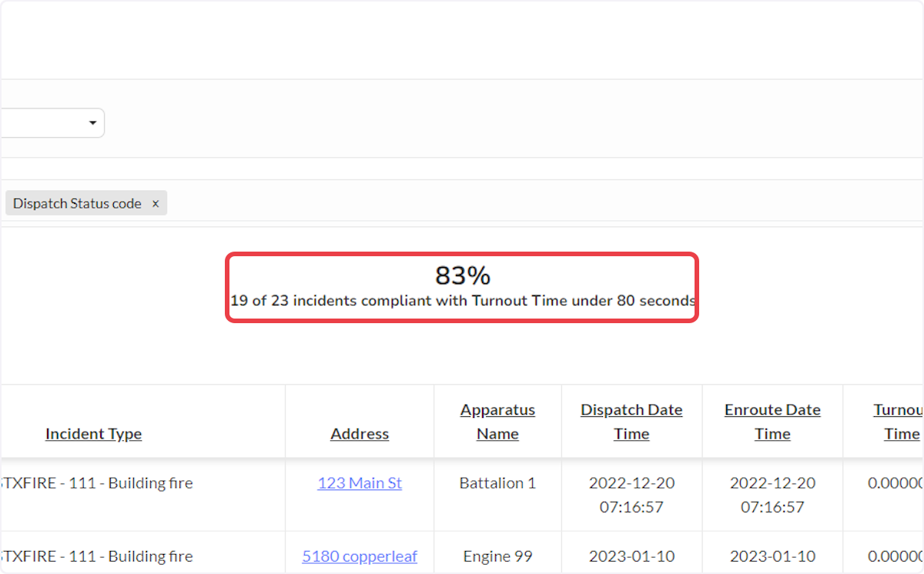
Task: Click the 83% compliance figure
Action: click(463, 275)
